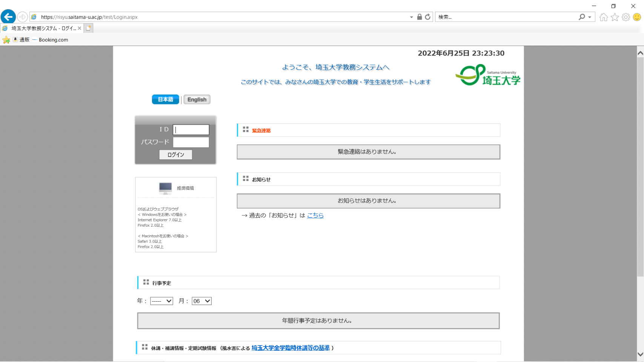Open the address bar history dropdown arrow

tap(411, 17)
